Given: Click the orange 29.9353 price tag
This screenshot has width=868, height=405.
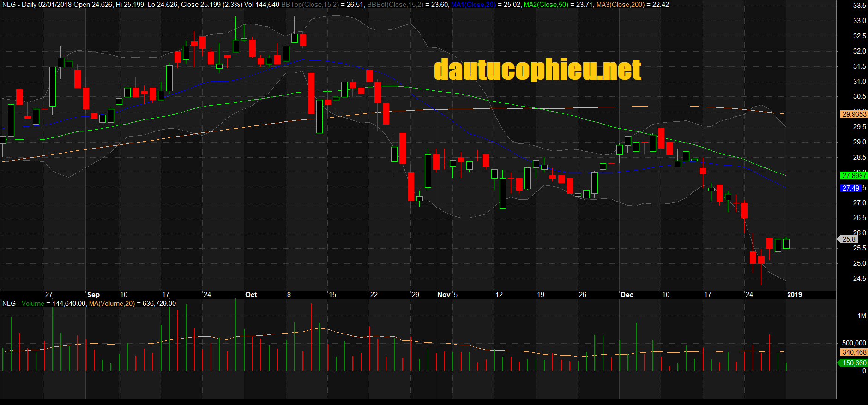Looking at the screenshot, I should tap(854, 114).
